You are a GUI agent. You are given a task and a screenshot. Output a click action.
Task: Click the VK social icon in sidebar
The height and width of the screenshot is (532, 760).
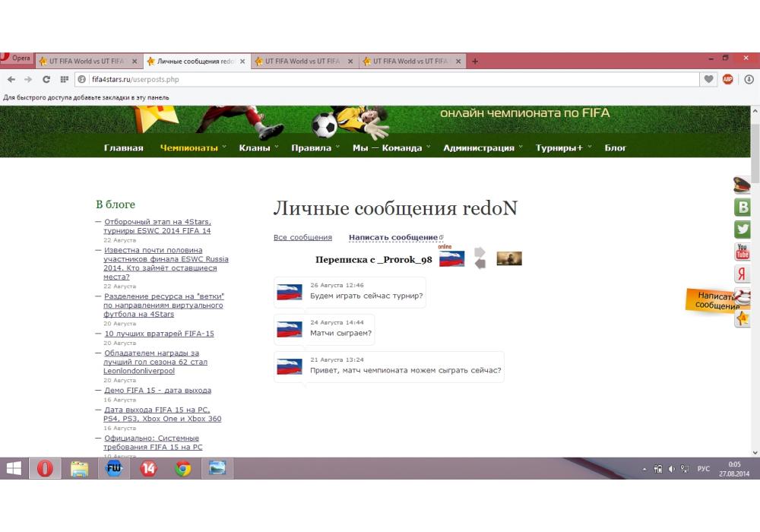(742, 207)
